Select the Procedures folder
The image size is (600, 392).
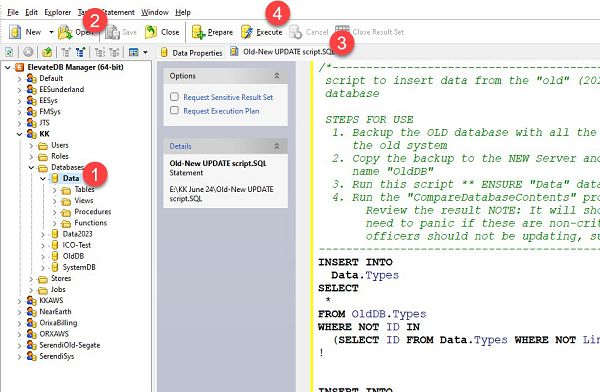point(93,212)
